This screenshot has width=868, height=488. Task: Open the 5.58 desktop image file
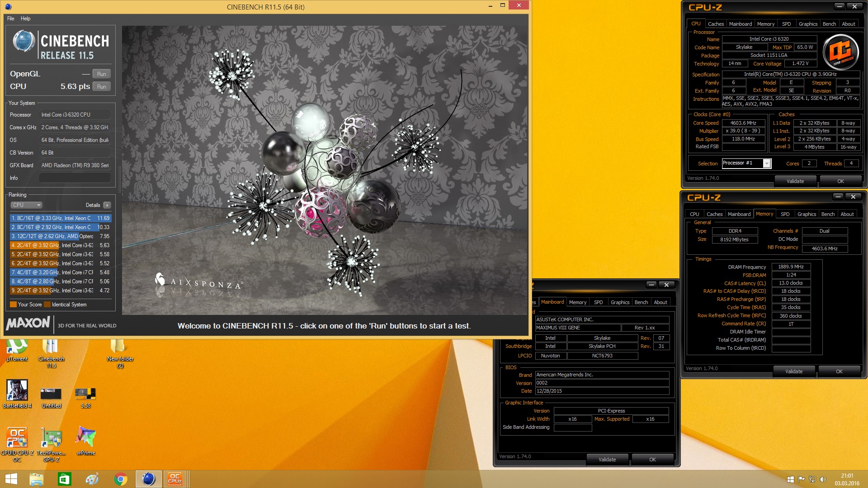(85, 398)
